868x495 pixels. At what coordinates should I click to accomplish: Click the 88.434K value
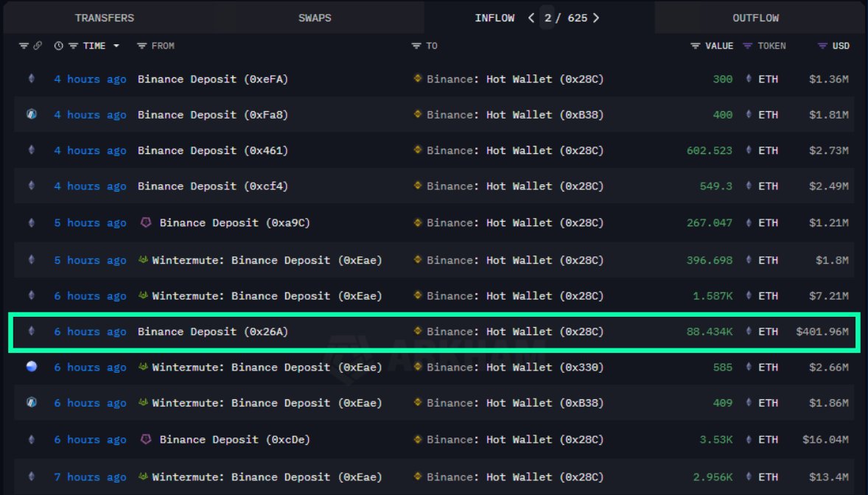[x=709, y=331]
